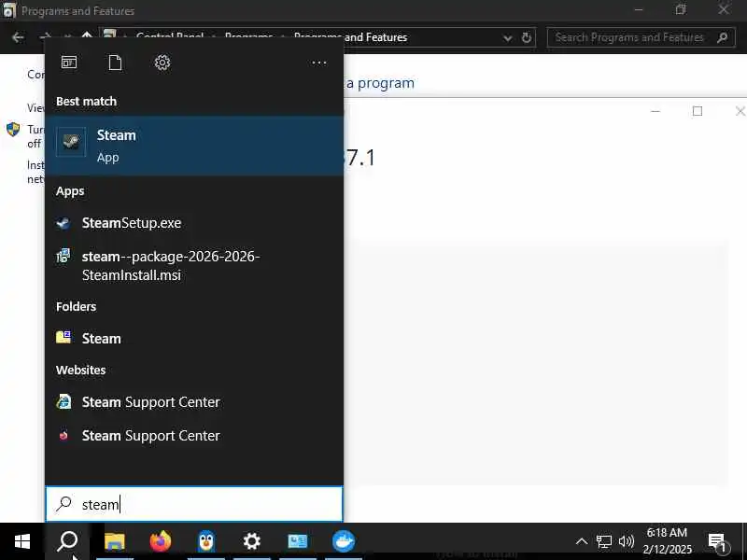Launch Firefox from the taskbar

coord(161,541)
